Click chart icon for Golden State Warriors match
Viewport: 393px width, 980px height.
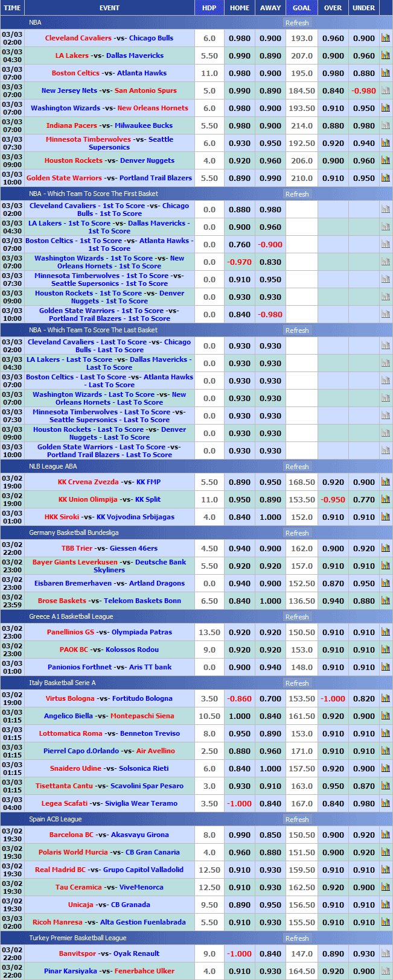pos(385,178)
